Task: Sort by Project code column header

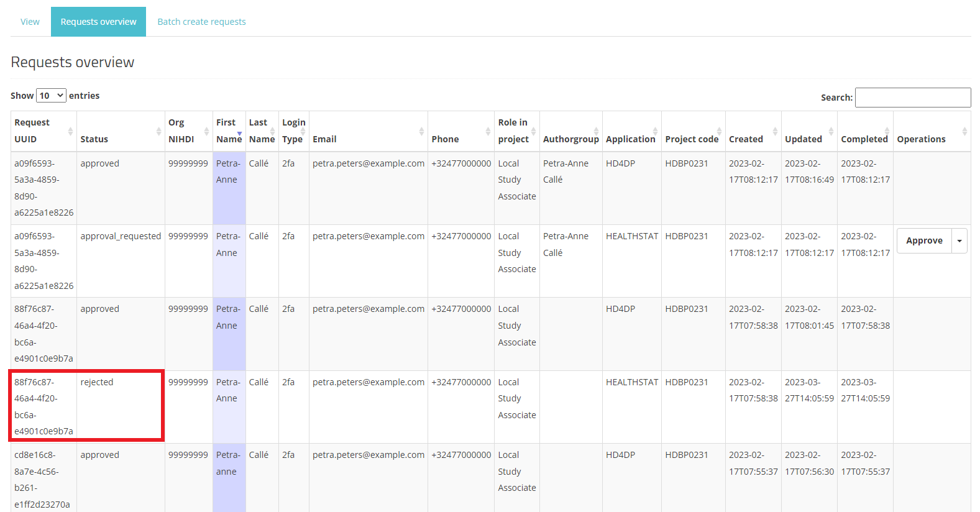Action: coord(691,139)
